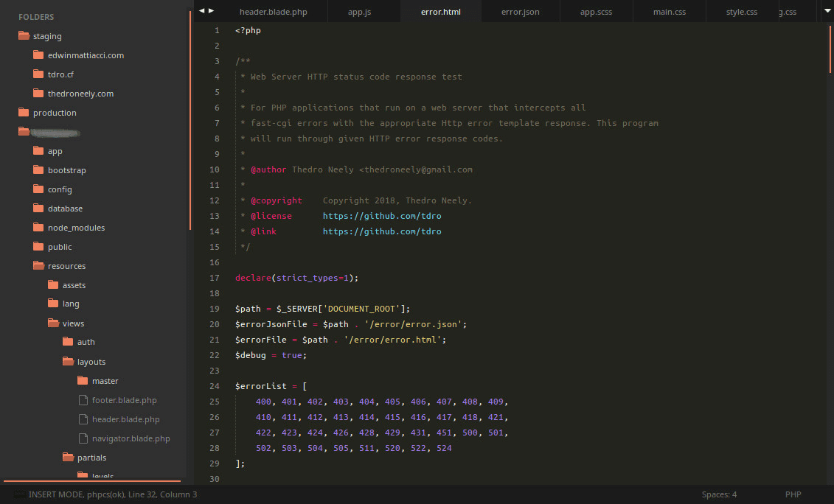Click the layouts open-folder icon
834x504 pixels.
click(x=68, y=361)
